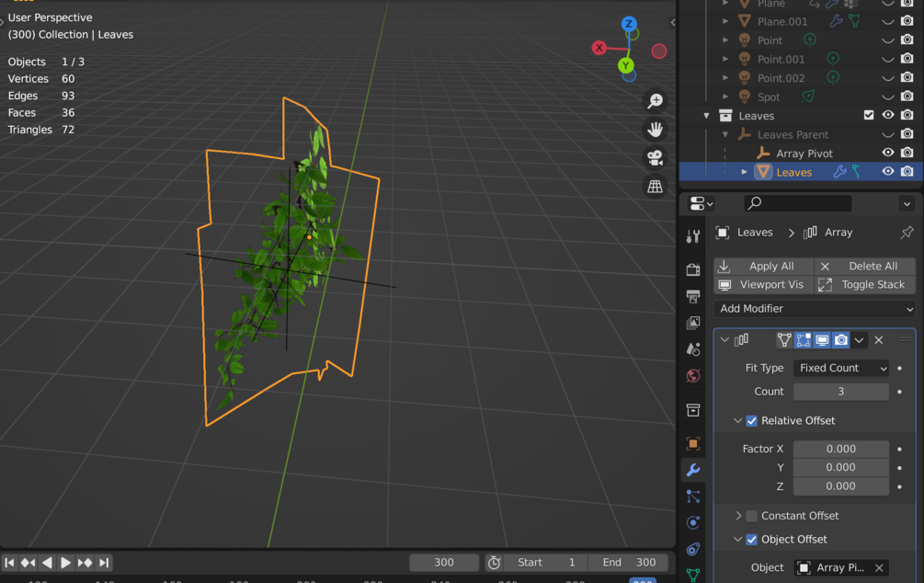924x583 pixels.
Task: Click the viewport zoom magnifier icon
Action: click(x=656, y=101)
